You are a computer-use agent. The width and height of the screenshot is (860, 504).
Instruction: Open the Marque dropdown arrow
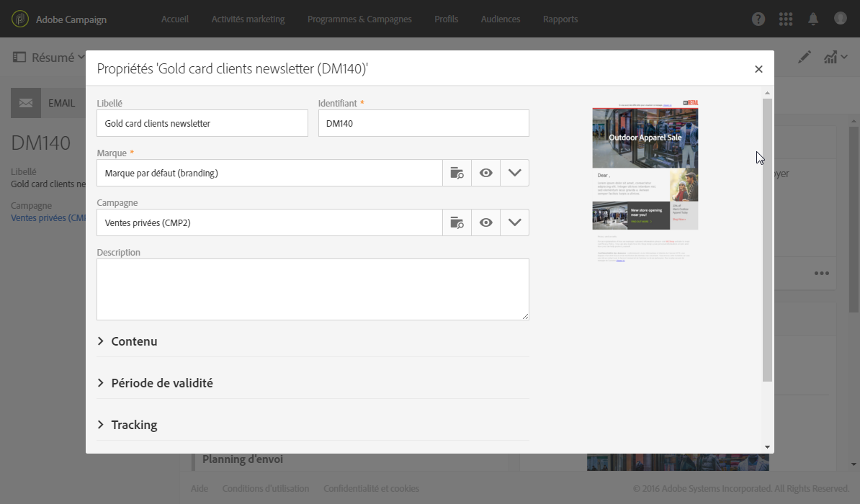tap(514, 173)
